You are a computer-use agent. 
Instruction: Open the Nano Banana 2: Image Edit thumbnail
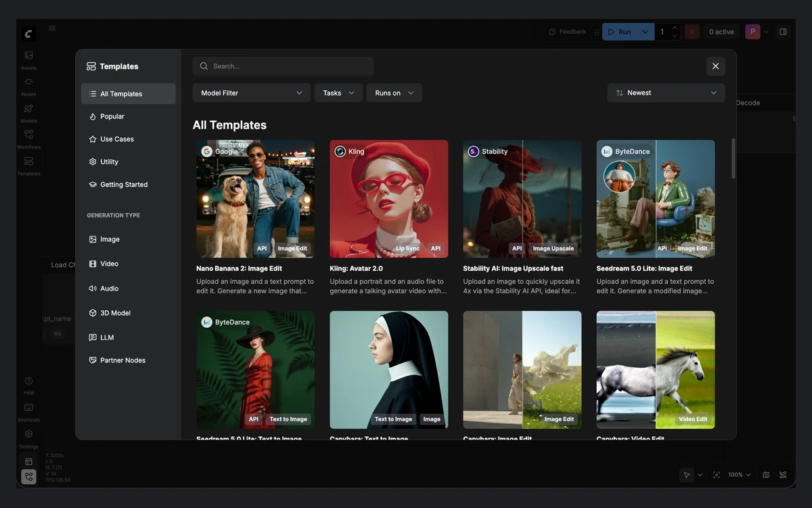click(x=256, y=199)
